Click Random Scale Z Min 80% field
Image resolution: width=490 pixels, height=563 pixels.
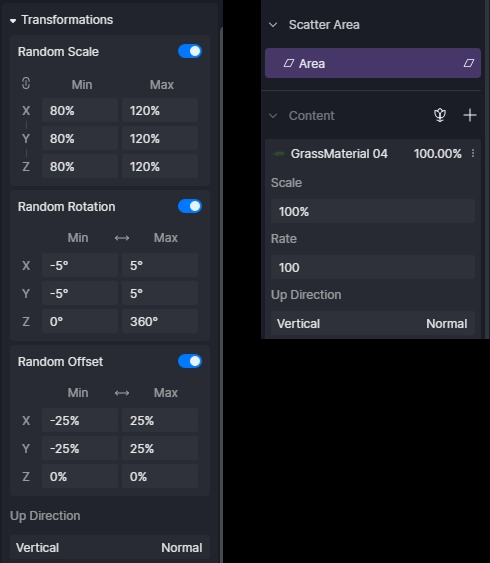point(80,166)
